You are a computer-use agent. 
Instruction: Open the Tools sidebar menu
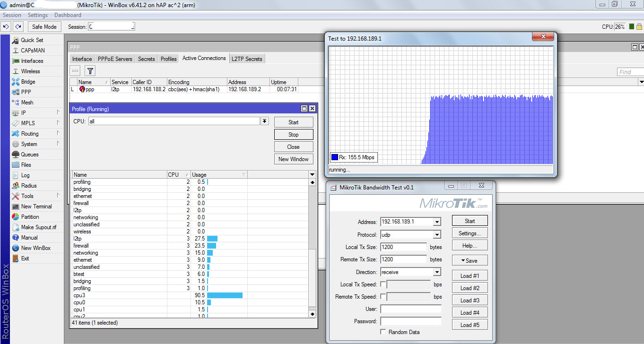pyautogui.click(x=27, y=196)
